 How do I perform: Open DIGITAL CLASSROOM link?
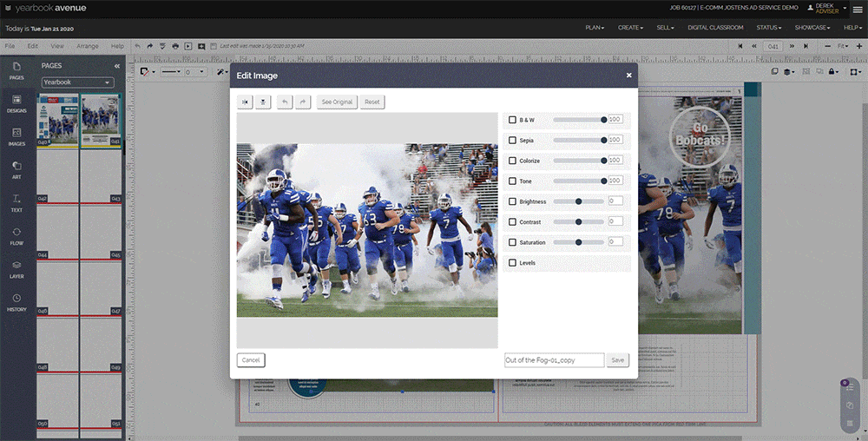[715, 28]
